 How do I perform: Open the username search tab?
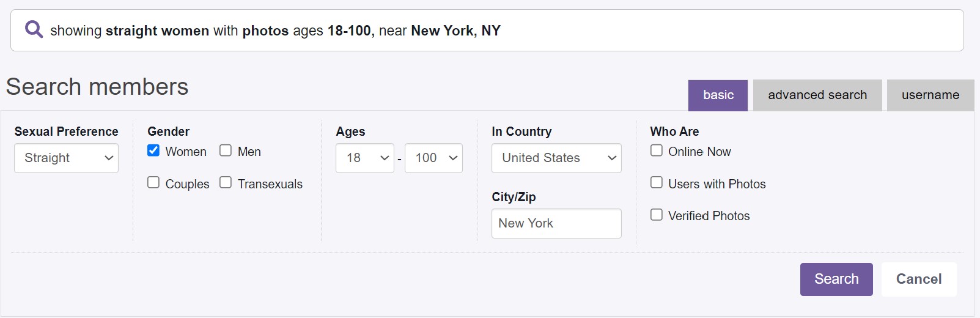tap(930, 95)
